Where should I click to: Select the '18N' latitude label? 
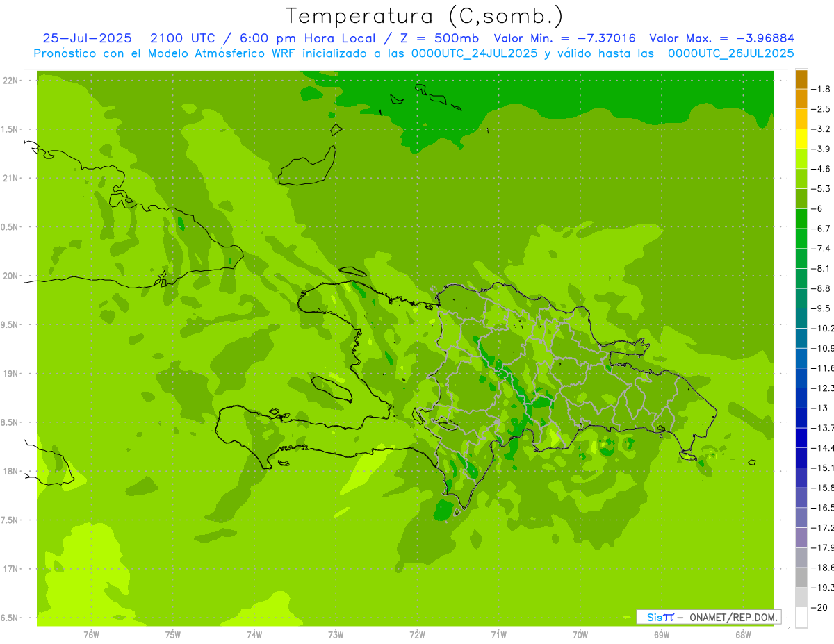(x=12, y=471)
